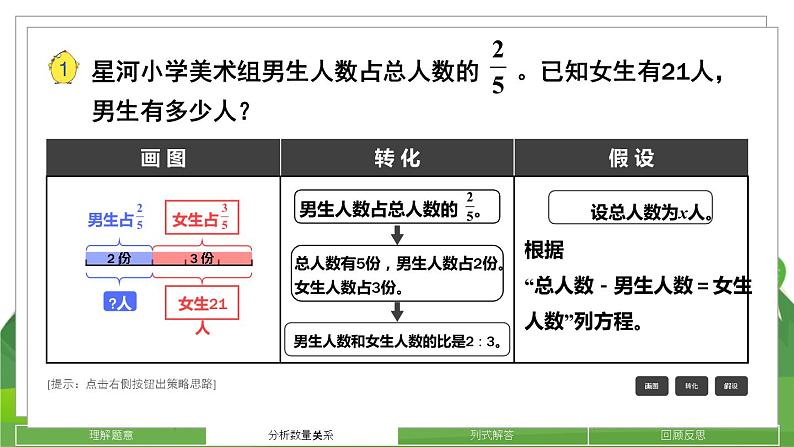Click the first down arrow in 转化 column
This screenshot has width=794, height=447.
[398, 235]
